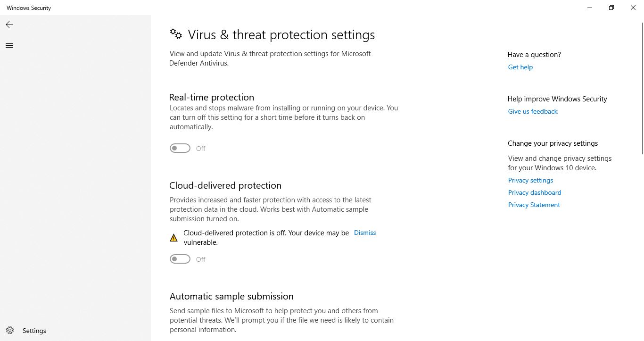Screen dimensions: 644x341
Task: Click the Settings entry in the sidebar
Action: pos(34,331)
